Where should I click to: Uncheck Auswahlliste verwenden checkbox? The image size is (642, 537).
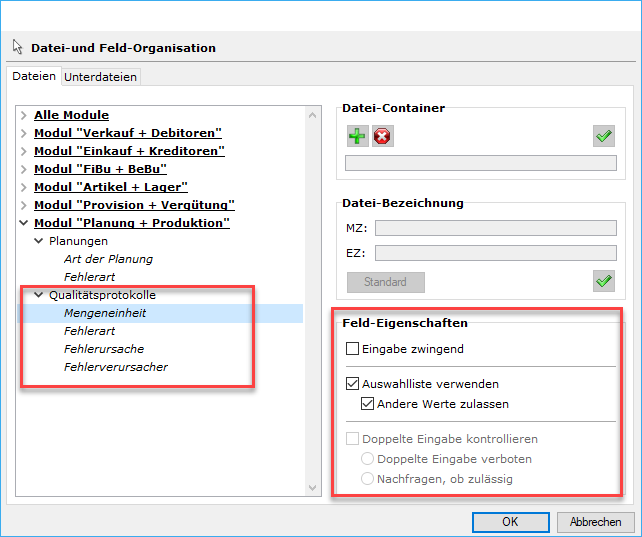[352, 383]
